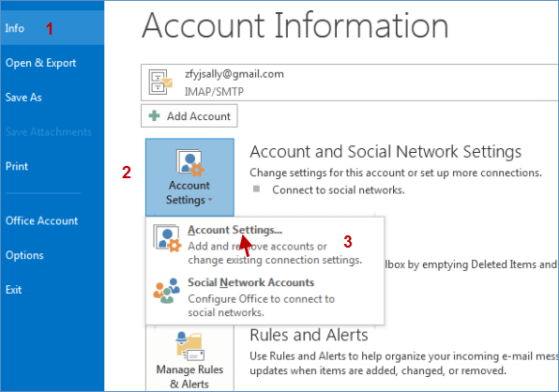Open Office Account page
The height and width of the screenshot is (392, 559).
coord(41,220)
